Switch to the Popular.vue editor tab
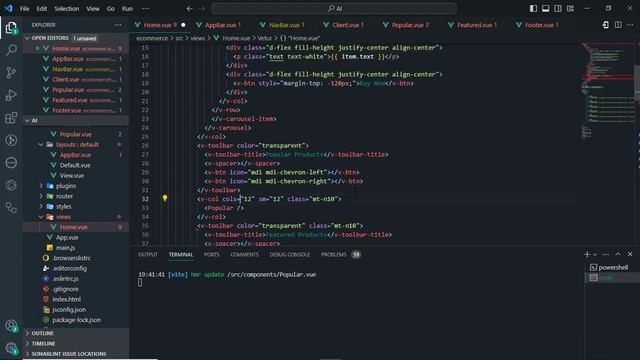The image size is (640, 360). pos(410,25)
